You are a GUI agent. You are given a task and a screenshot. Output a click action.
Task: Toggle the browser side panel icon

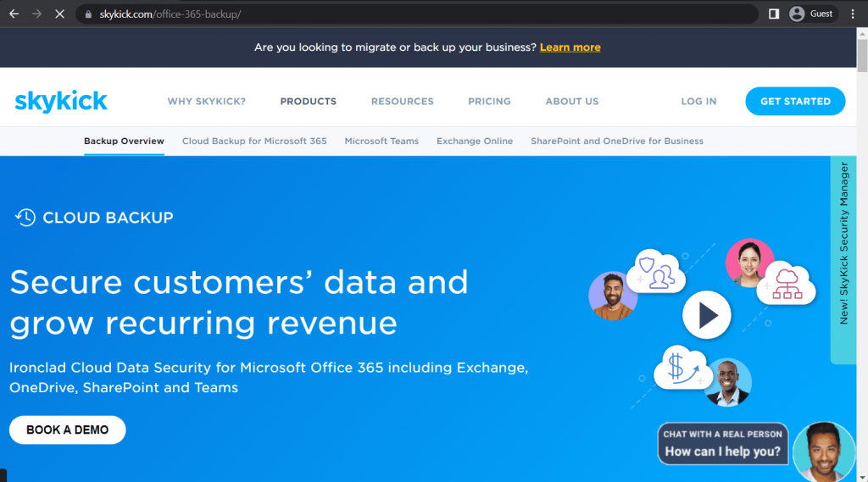[x=774, y=14]
